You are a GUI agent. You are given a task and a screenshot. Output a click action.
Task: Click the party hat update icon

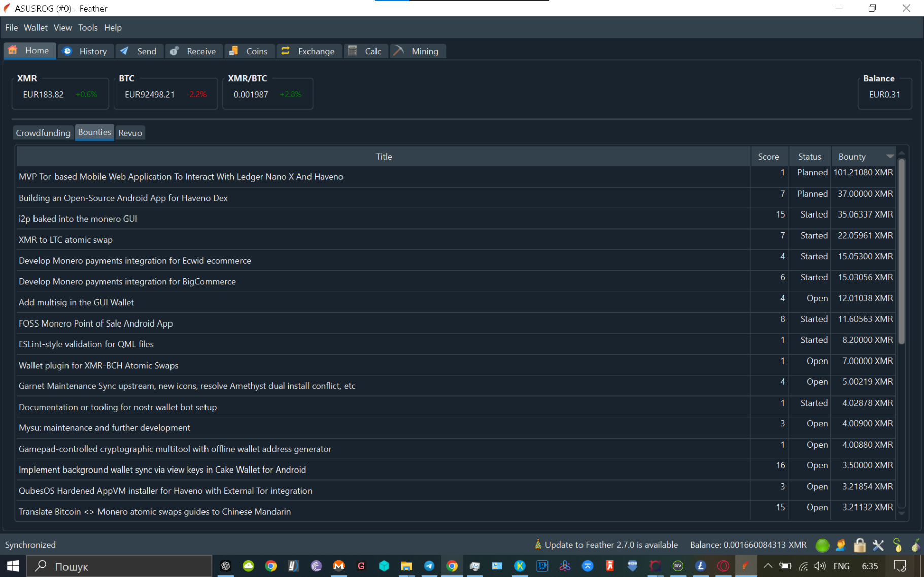point(538,545)
